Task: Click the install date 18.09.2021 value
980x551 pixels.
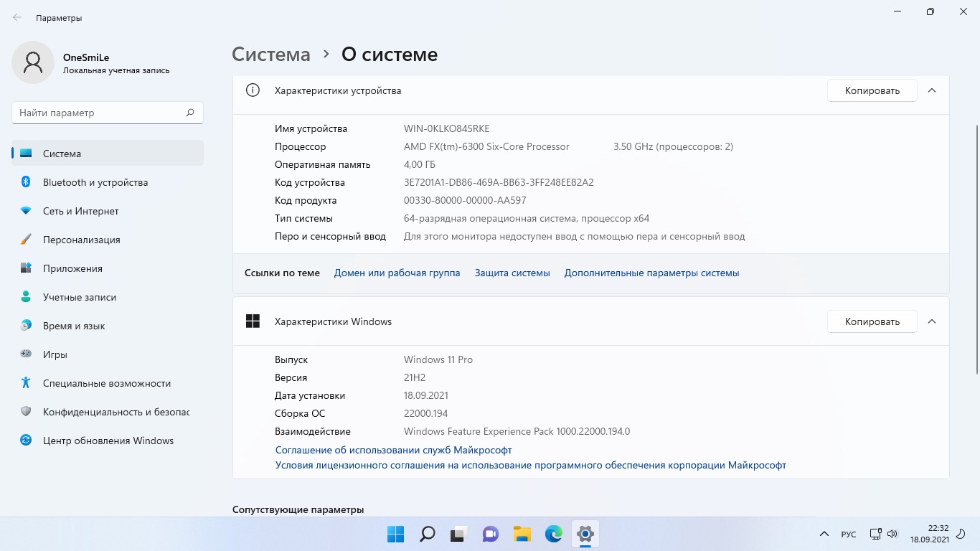Action: pos(426,395)
